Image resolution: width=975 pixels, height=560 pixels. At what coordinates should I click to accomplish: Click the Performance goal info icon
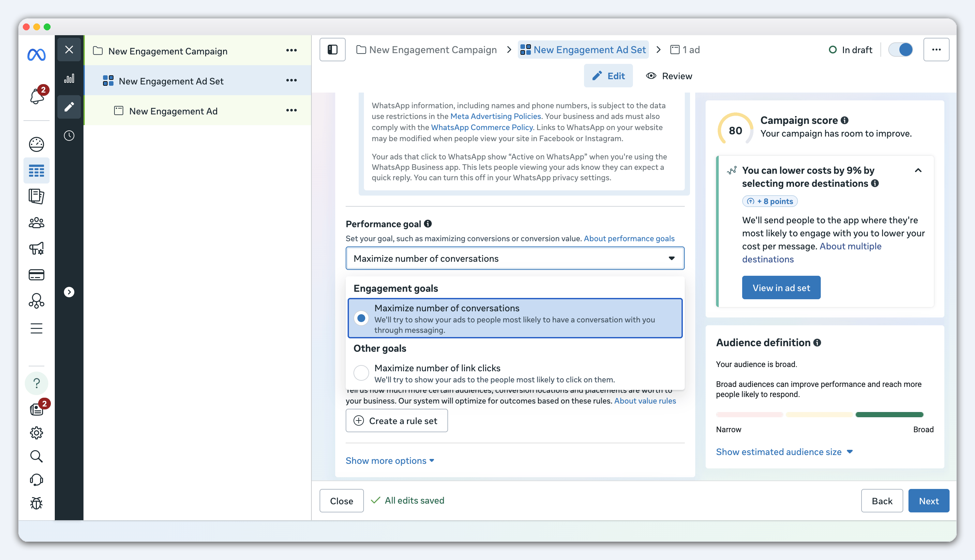(428, 224)
